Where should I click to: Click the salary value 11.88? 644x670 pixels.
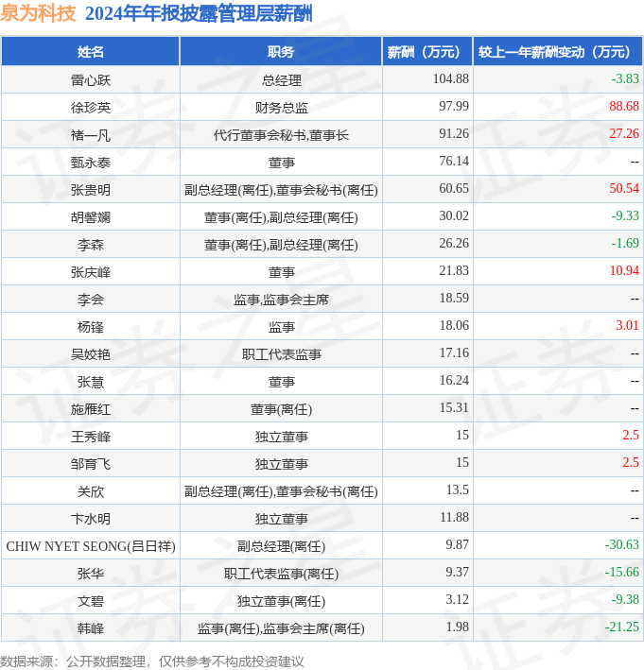pos(454,517)
